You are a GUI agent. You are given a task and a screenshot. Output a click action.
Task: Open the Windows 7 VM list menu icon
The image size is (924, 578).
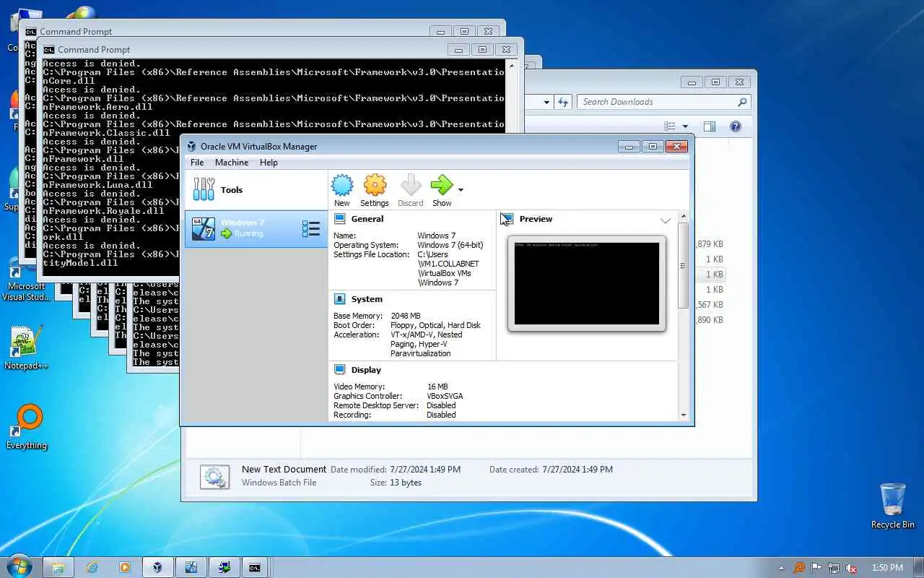pyautogui.click(x=310, y=229)
